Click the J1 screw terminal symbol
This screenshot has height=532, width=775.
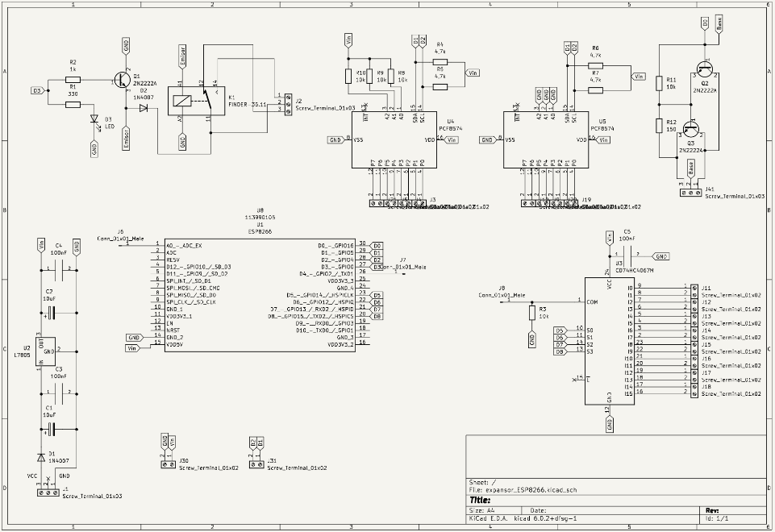pos(48,493)
